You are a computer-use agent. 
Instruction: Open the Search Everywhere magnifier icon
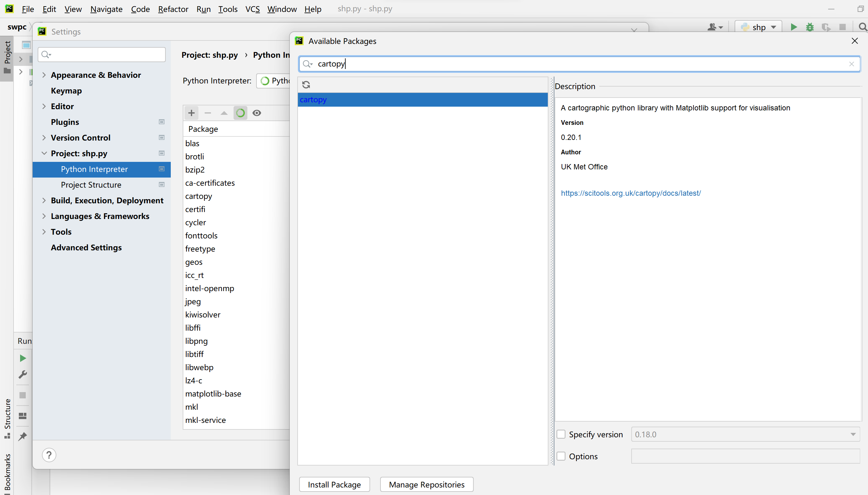click(862, 27)
